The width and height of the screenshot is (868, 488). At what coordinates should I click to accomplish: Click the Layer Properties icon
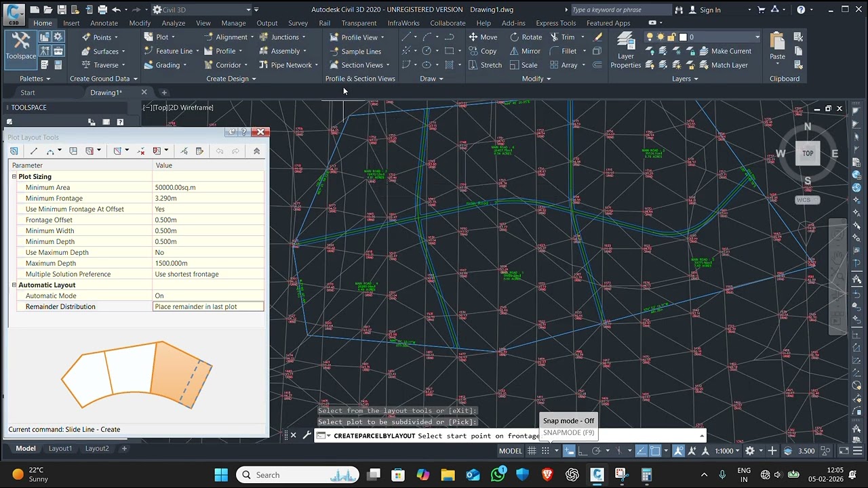click(x=625, y=51)
